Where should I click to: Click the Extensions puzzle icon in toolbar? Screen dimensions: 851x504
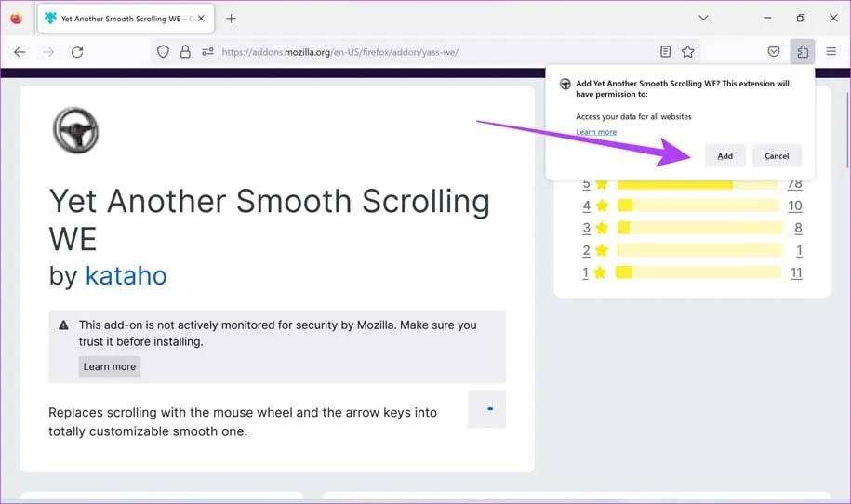click(802, 52)
